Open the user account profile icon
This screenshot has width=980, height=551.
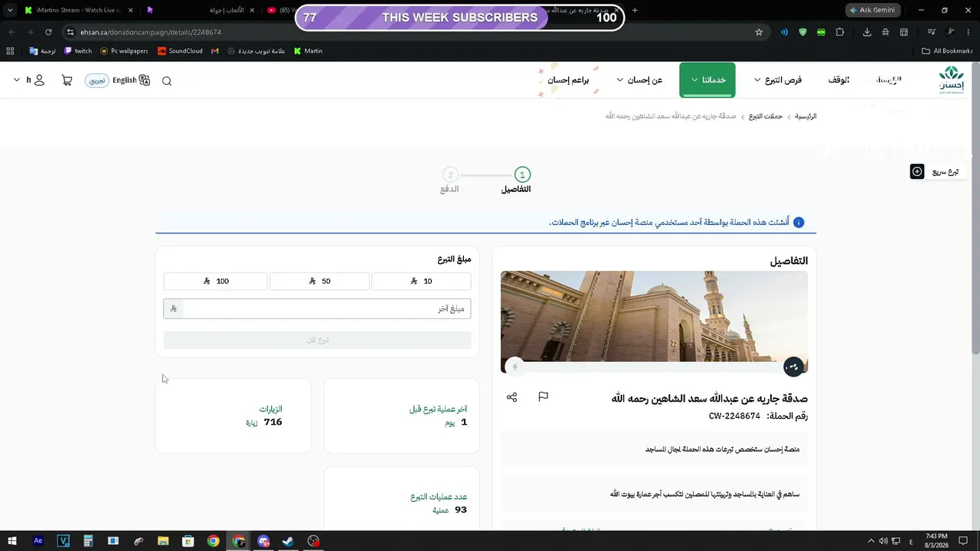(39, 80)
